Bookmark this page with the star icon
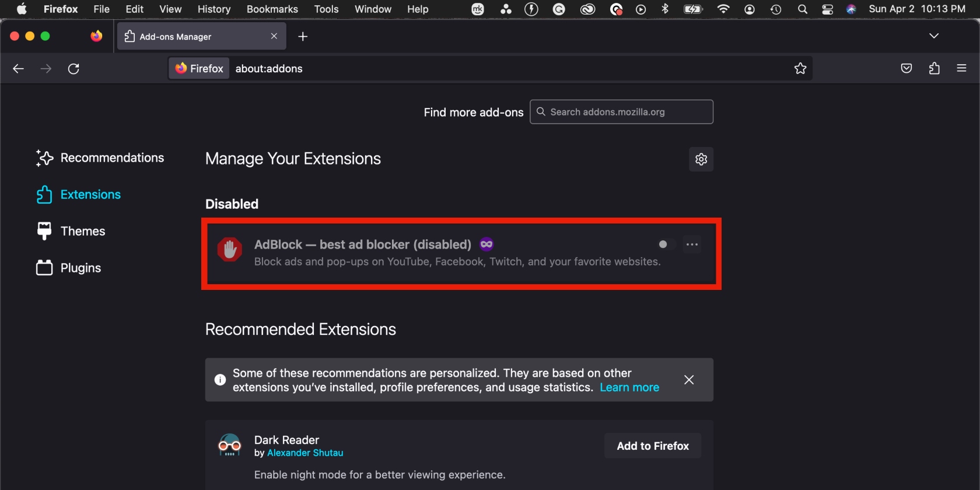The height and width of the screenshot is (490, 980). click(800, 69)
